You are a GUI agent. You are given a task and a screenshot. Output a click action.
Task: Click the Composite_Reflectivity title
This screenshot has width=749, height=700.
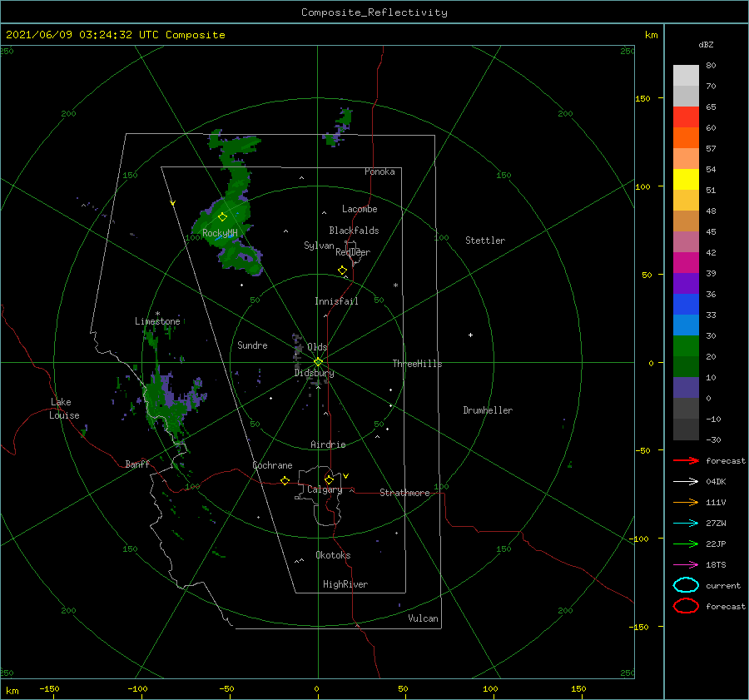(x=374, y=12)
